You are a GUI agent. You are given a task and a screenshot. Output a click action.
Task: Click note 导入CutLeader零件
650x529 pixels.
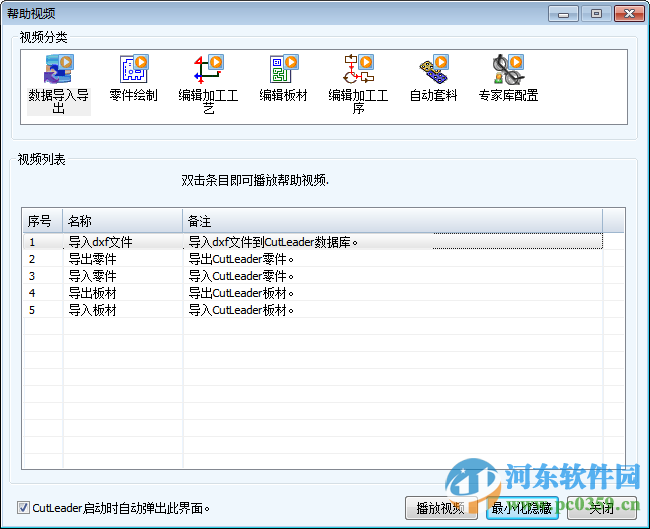(x=241, y=276)
